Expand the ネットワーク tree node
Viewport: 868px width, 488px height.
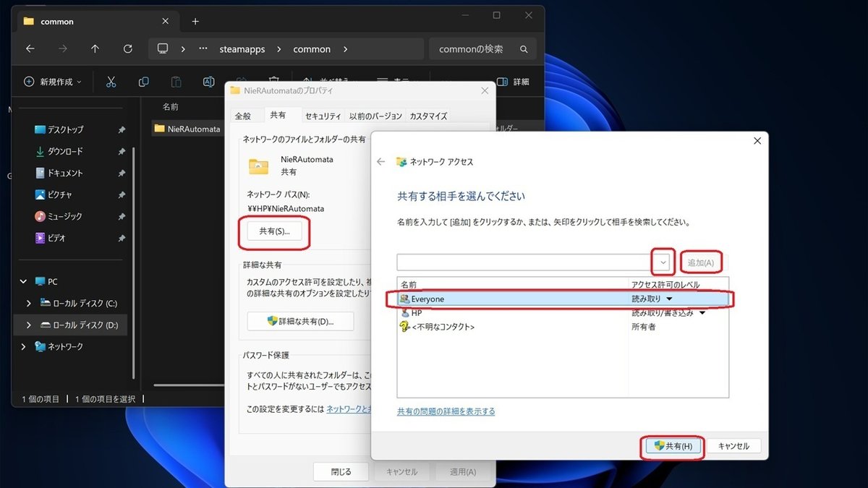22,346
